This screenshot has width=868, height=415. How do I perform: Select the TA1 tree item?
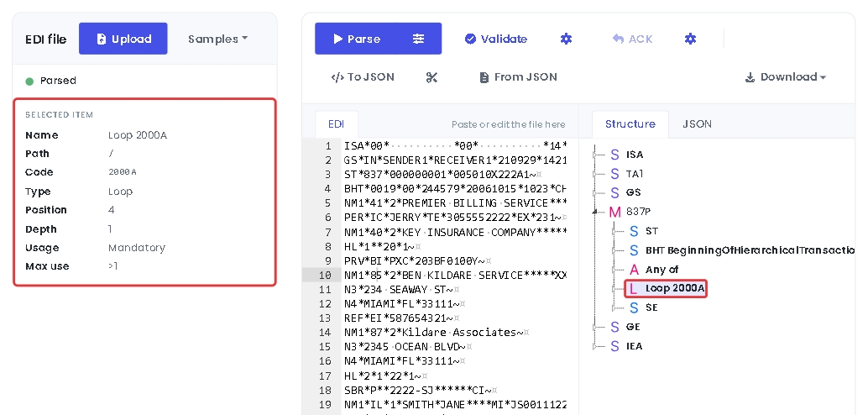tap(635, 174)
